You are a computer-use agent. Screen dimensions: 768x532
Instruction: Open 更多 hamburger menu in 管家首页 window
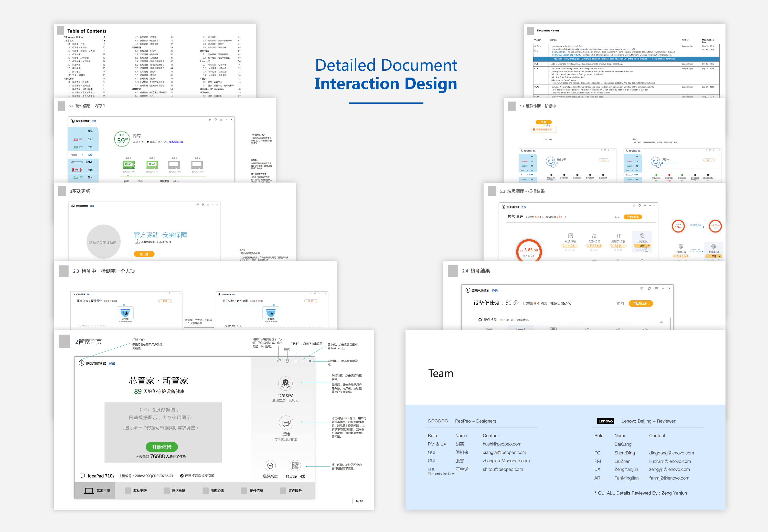pyautogui.click(x=296, y=361)
